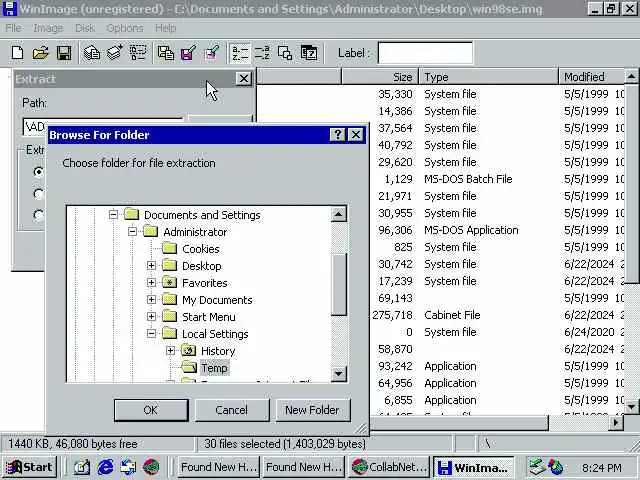
Task: Close the Extract dialog
Action: 243,78
